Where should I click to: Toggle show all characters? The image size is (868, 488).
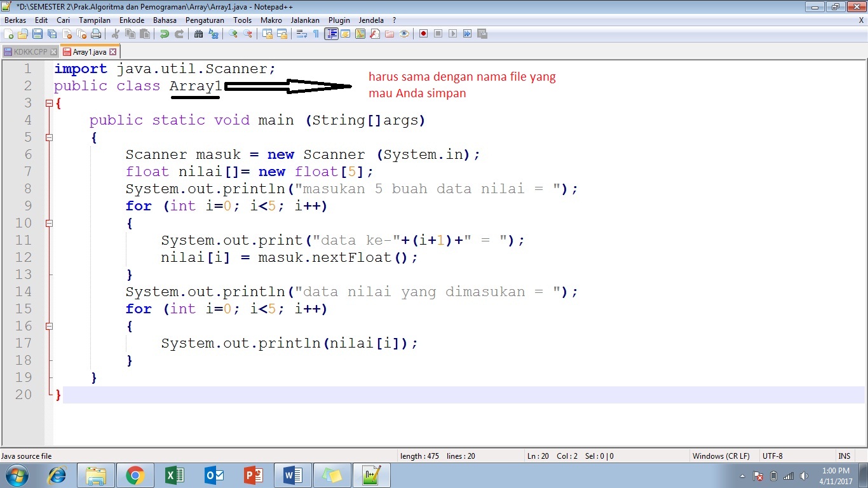316,33
